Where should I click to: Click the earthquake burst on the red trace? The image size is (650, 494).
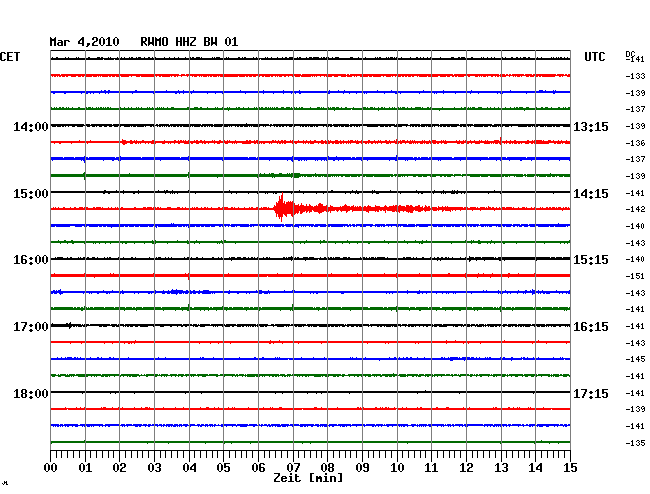(x=286, y=208)
